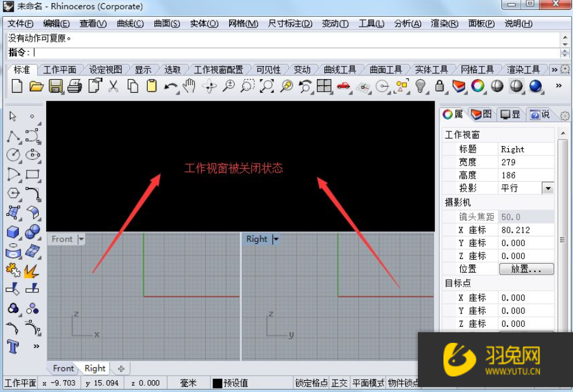Click the color wheel icon in the toolbar
Viewport: 573px width, 392px height.
point(478,86)
